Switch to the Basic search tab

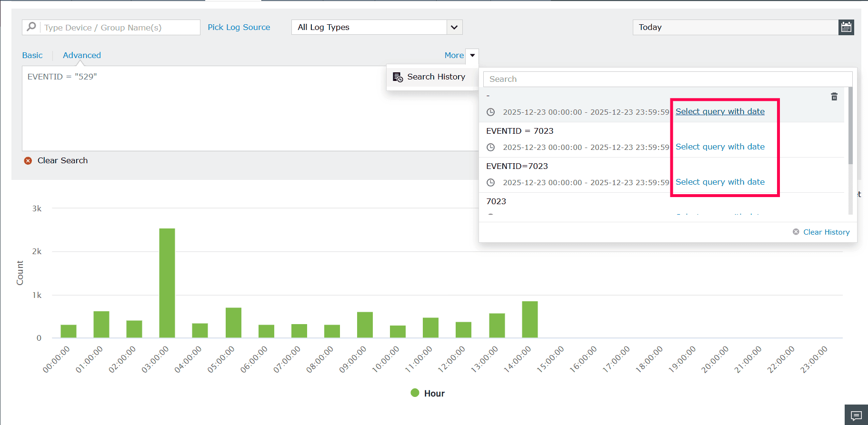click(x=32, y=55)
